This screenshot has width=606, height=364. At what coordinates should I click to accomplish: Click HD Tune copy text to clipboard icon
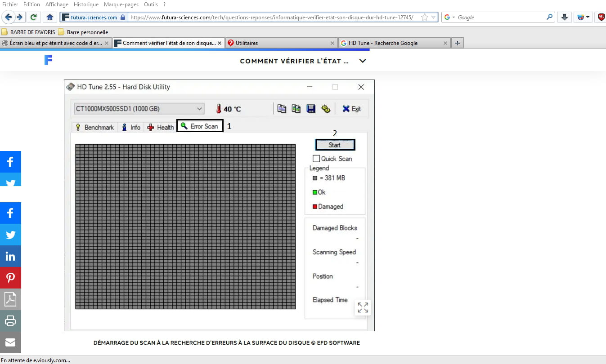[282, 109]
